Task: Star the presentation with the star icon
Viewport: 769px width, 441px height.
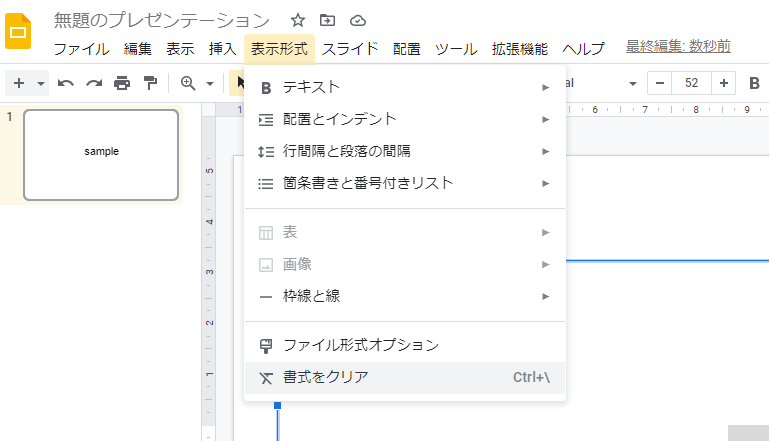Action: tap(298, 20)
